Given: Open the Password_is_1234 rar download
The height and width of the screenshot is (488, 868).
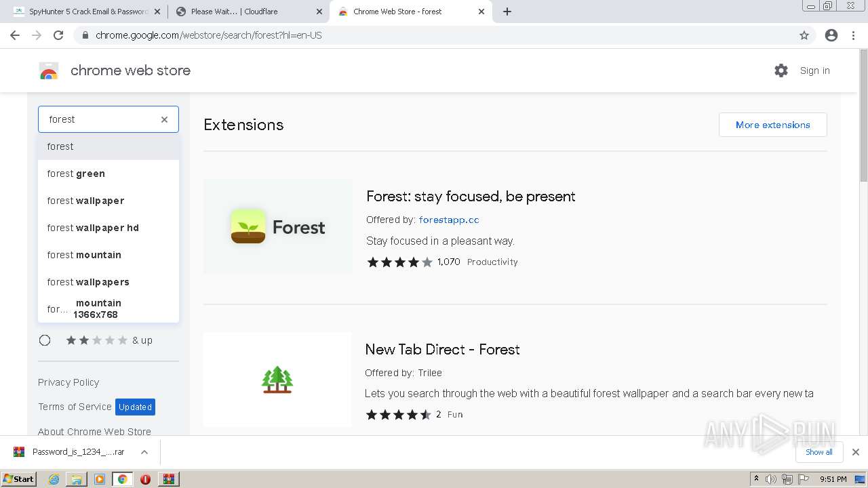Looking at the screenshot, I should tap(79, 452).
